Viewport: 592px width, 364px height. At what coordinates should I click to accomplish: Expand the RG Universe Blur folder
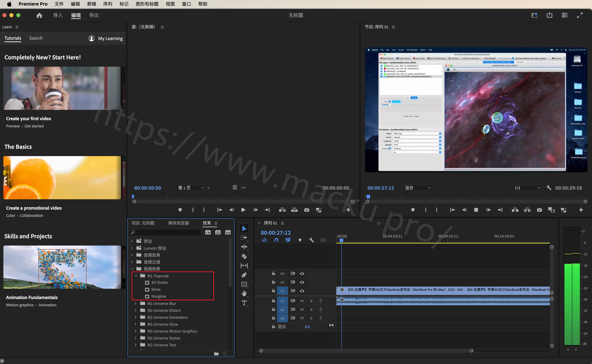tap(136, 303)
